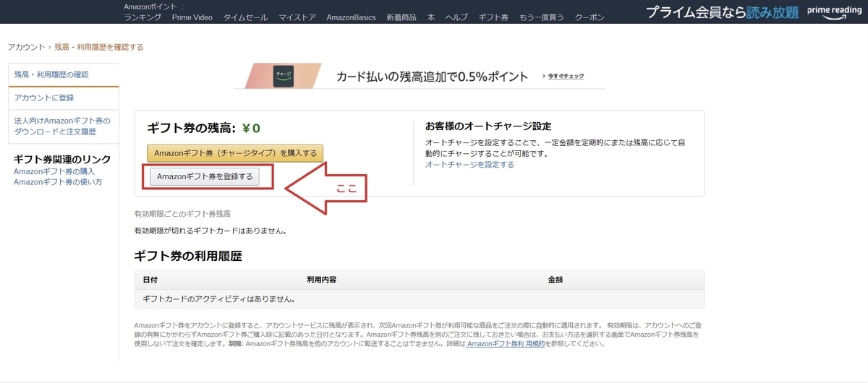Select アカウントに登録 sidebar tab
This screenshot has width=868, height=383.
tap(64, 98)
